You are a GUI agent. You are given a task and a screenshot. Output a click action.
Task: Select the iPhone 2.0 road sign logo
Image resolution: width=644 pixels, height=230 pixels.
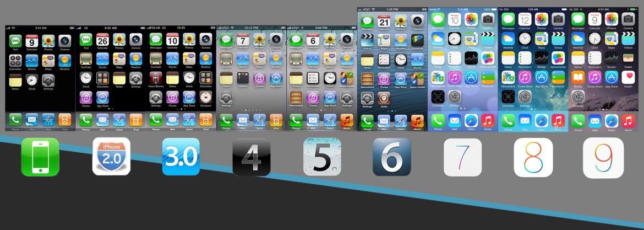click(x=111, y=157)
